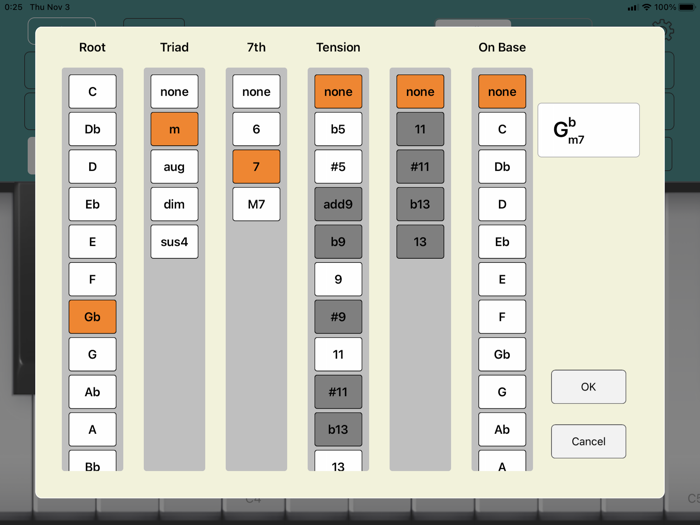Tap the greyed #9 tension
This screenshot has width=700, height=525.
(x=338, y=317)
